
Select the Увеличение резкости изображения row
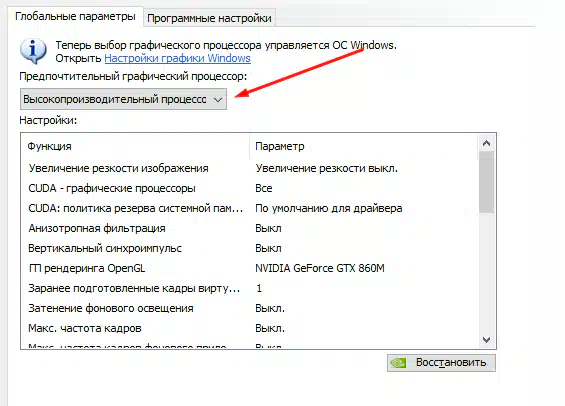249,168
